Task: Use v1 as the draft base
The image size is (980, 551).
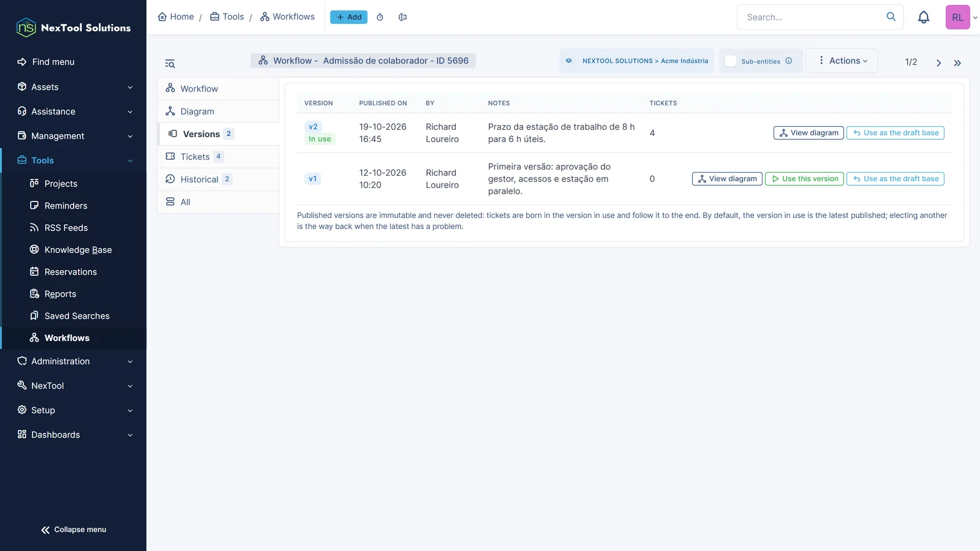Action: pyautogui.click(x=895, y=179)
